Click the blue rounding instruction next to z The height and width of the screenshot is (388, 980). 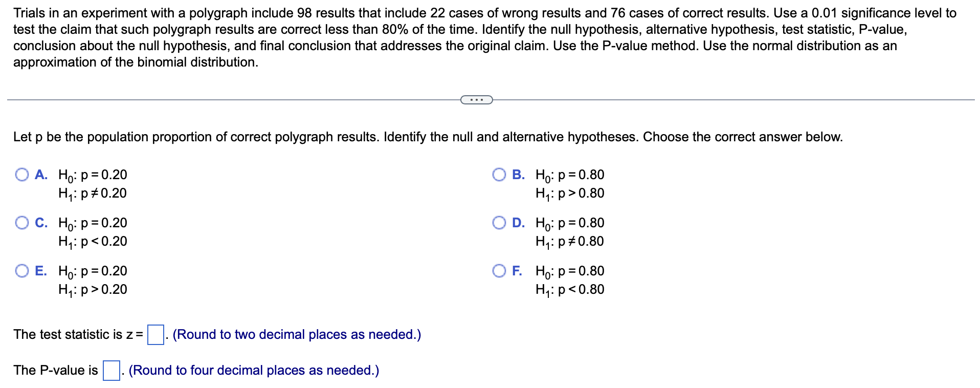pos(297,334)
